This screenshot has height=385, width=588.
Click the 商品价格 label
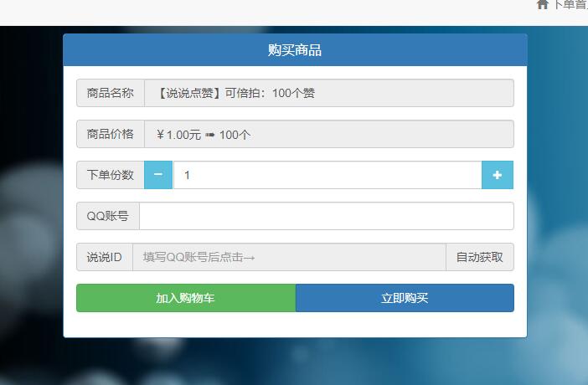111,134
